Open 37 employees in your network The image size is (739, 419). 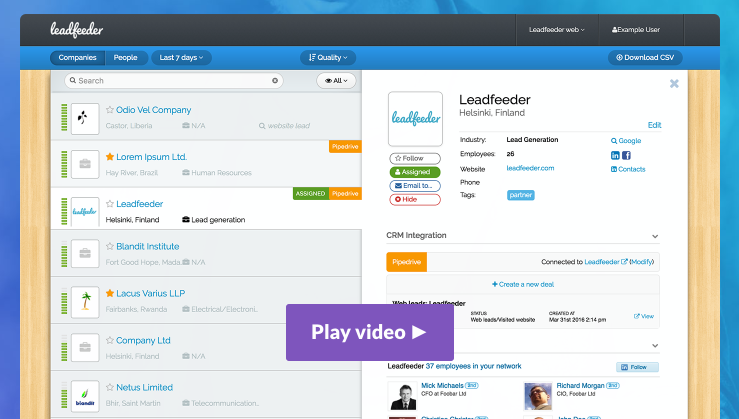click(x=474, y=366)
